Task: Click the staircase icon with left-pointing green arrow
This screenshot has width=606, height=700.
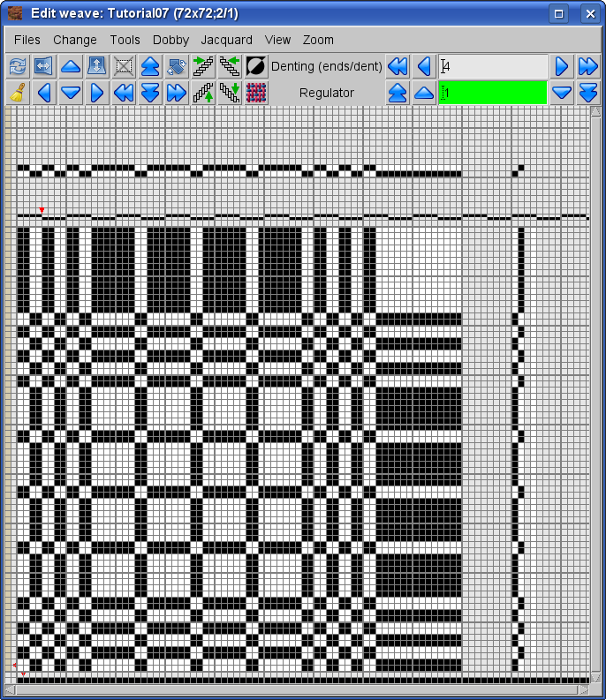Action: [230, 66]
